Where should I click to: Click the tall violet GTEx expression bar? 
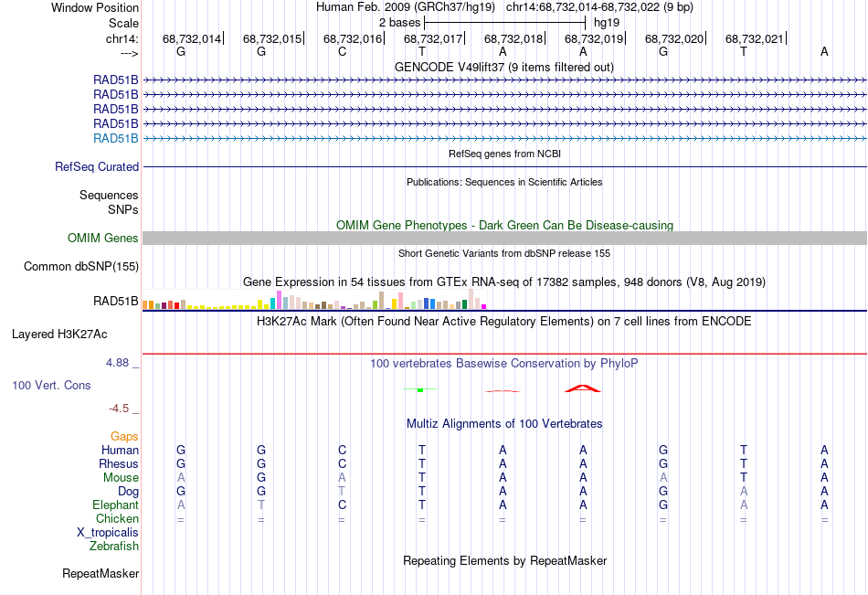click(x=279, y=300)
